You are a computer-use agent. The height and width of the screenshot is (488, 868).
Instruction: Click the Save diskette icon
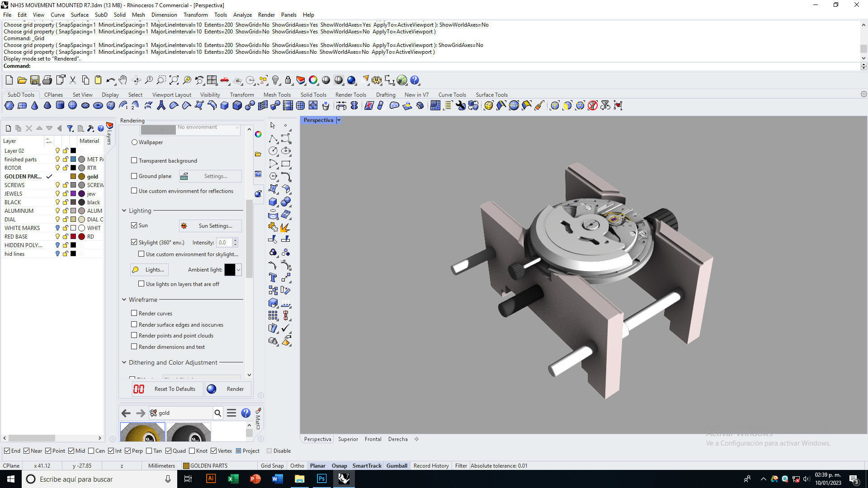(34, 80)
